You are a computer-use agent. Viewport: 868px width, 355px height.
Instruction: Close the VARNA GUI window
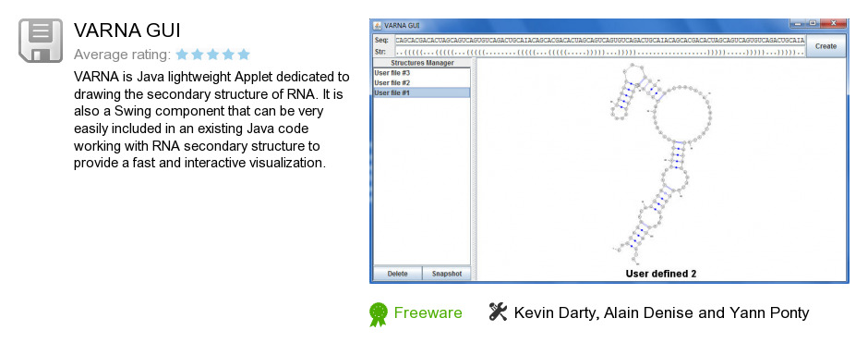point(833,24)
